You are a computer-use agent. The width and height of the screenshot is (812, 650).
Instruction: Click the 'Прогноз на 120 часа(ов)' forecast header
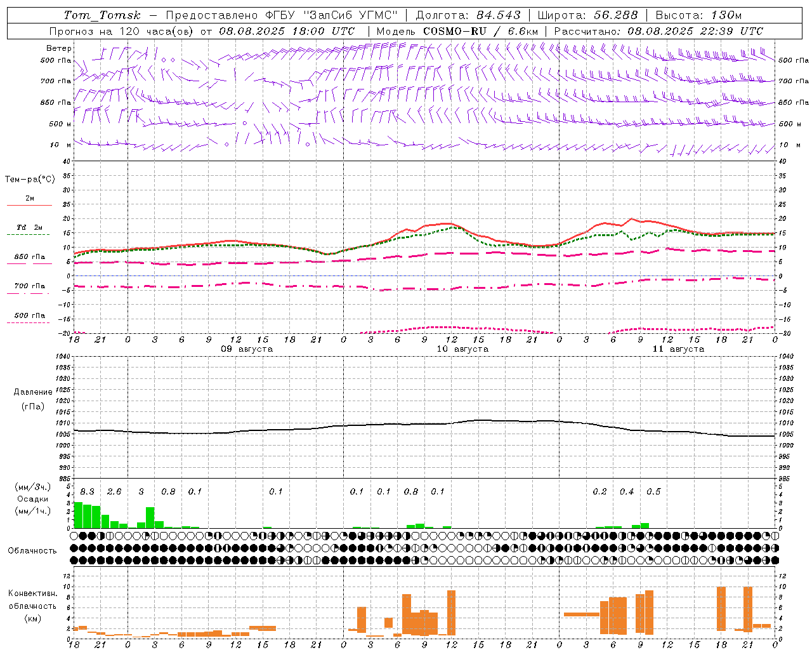click(x=122, y=31)
